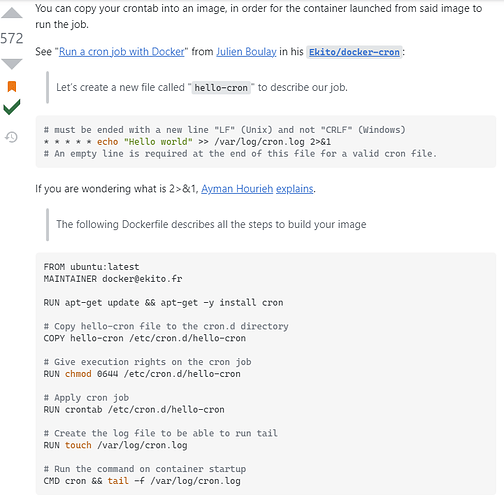Click the echo "Hello world" cron line
This screenshot has width=504, height=500.
[x=187, y=142]
